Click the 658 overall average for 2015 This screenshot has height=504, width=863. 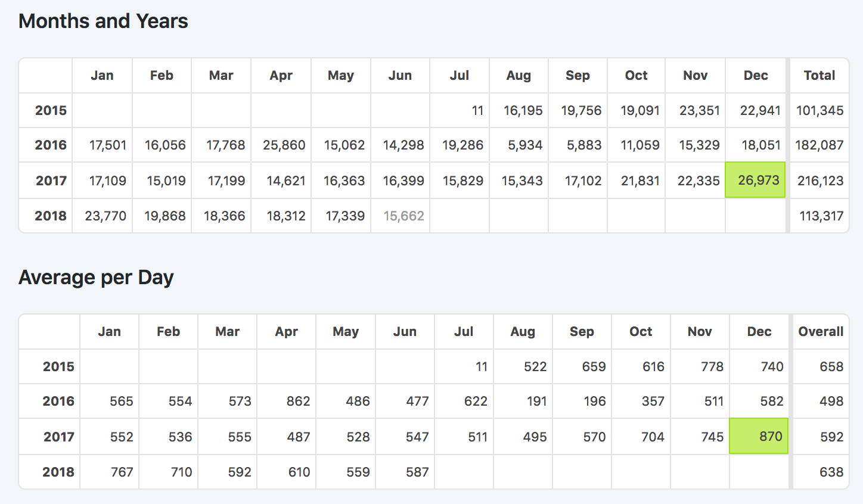[x=831, y=366]
